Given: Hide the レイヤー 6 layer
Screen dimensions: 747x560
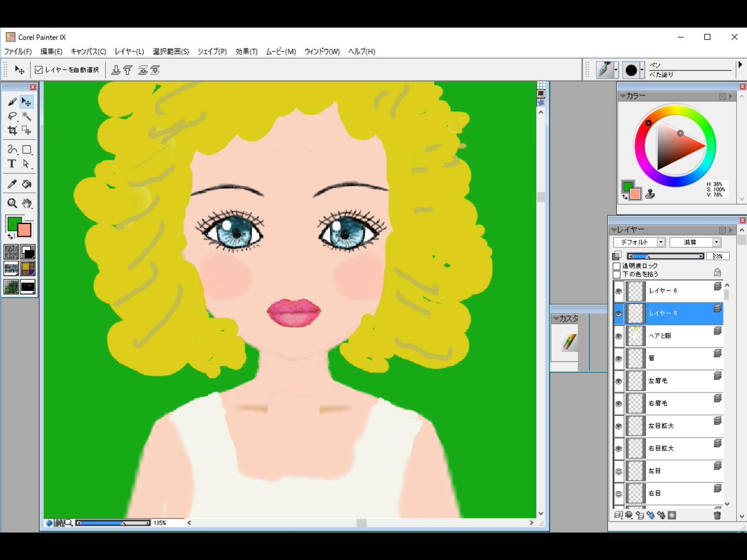Looking at the screenshot, I should click(618, 291).
